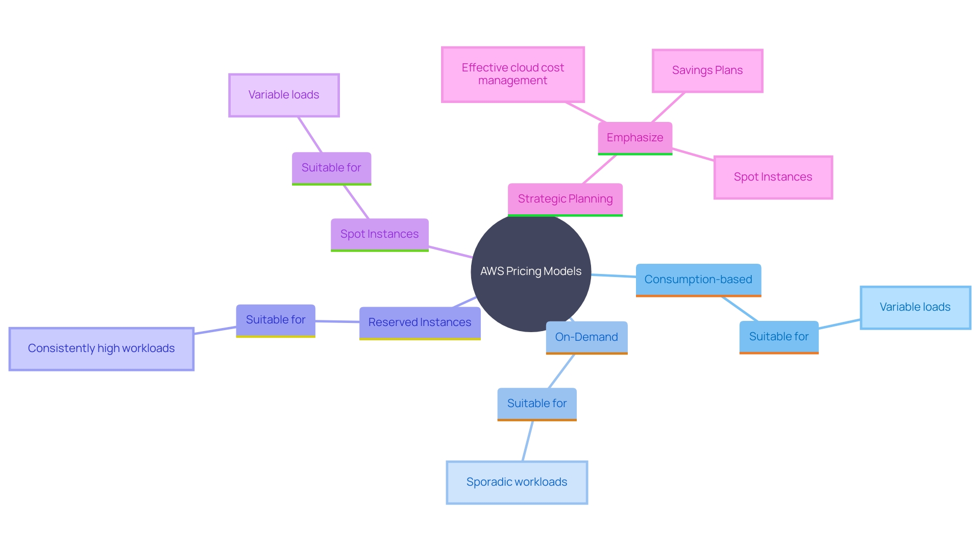Expand the Suitable for node under On-Demand
Viewport: 980px width, 551px height.
pos(537,404)
